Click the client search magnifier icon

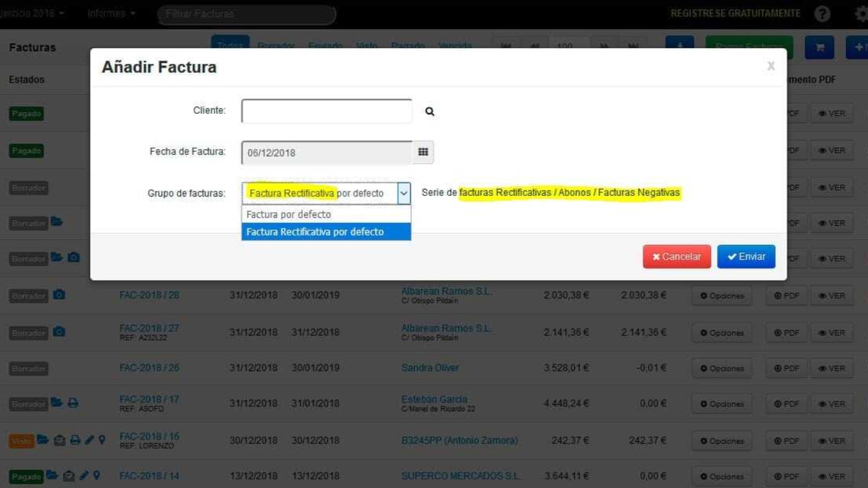tap(429, 111)
